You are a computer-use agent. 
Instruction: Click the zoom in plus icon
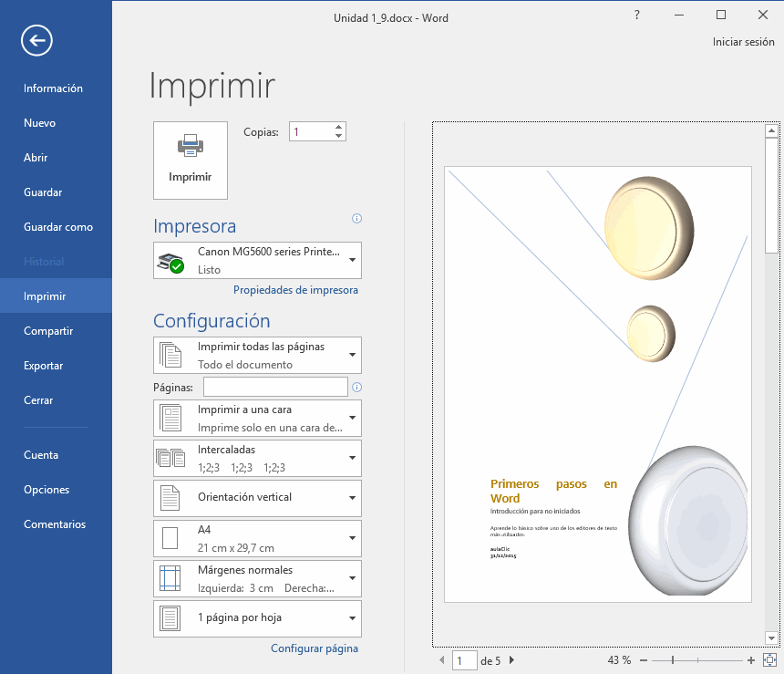[x=751, y=660]
